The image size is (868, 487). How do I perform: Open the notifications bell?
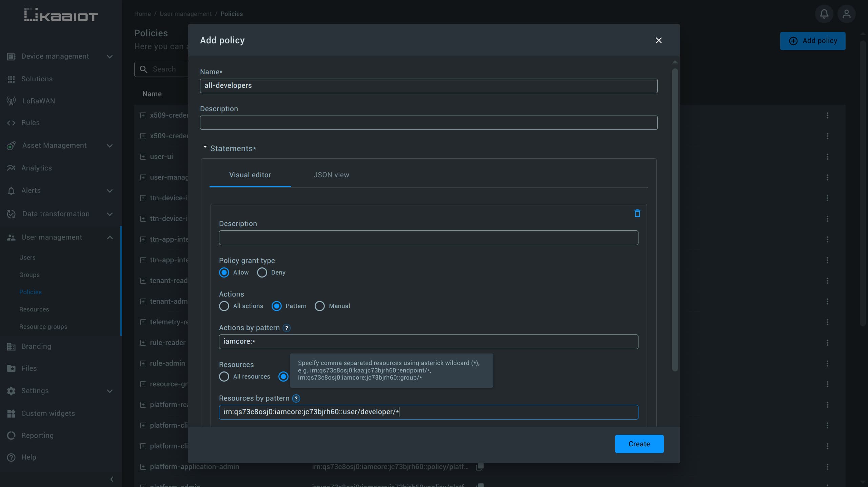point(824,14)
